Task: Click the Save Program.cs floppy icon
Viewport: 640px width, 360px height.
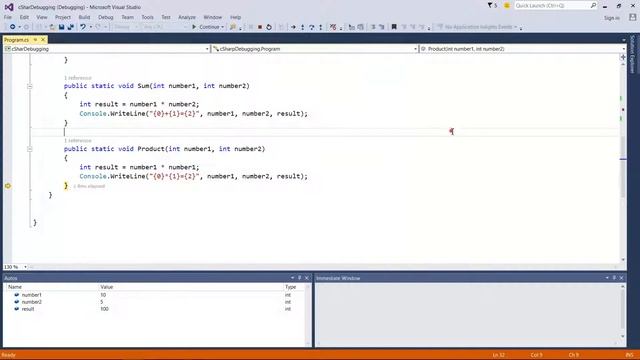Action: tap(61, 27)
